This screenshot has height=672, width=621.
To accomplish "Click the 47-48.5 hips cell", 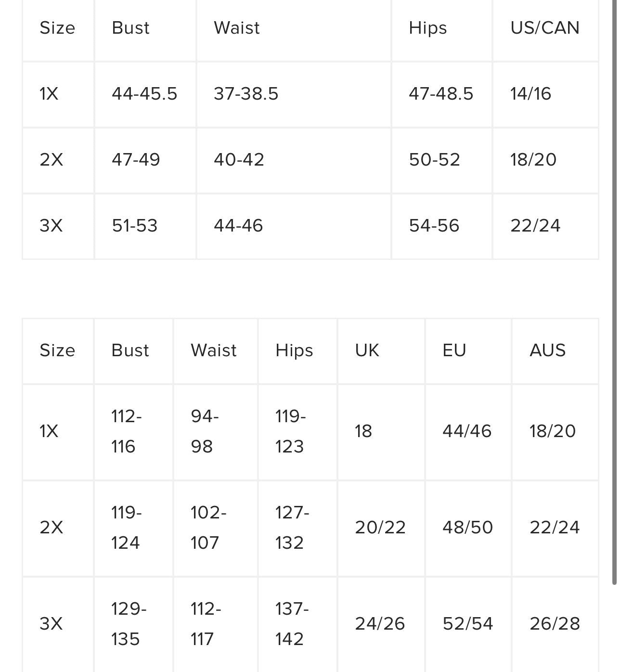I will [441, 93].
